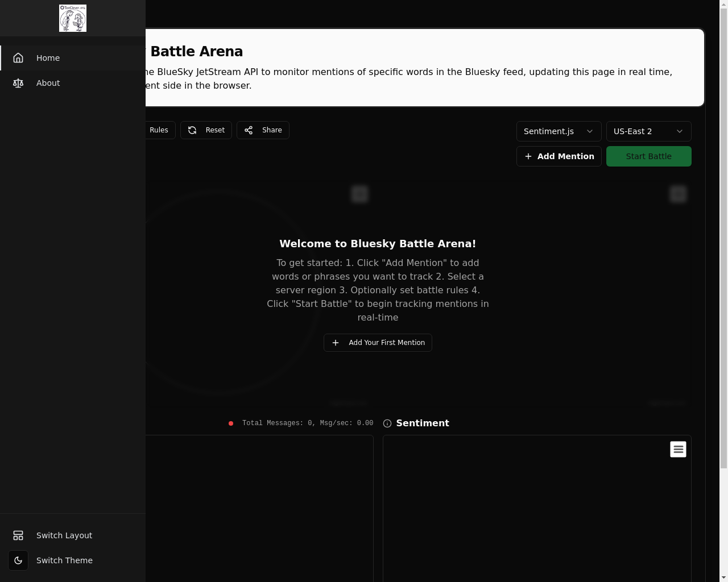
Task: Open the Rules button
Action: point(159,130)
